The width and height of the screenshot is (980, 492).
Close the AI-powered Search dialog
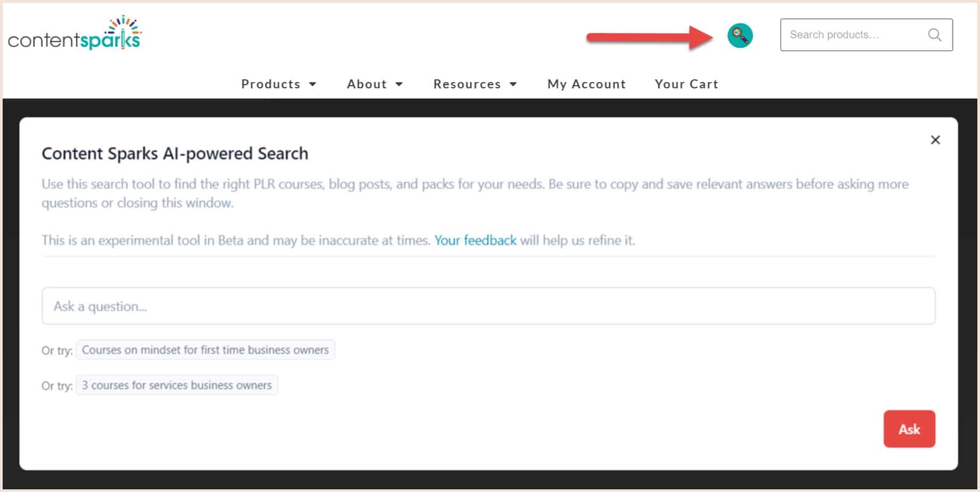[935, 140]
